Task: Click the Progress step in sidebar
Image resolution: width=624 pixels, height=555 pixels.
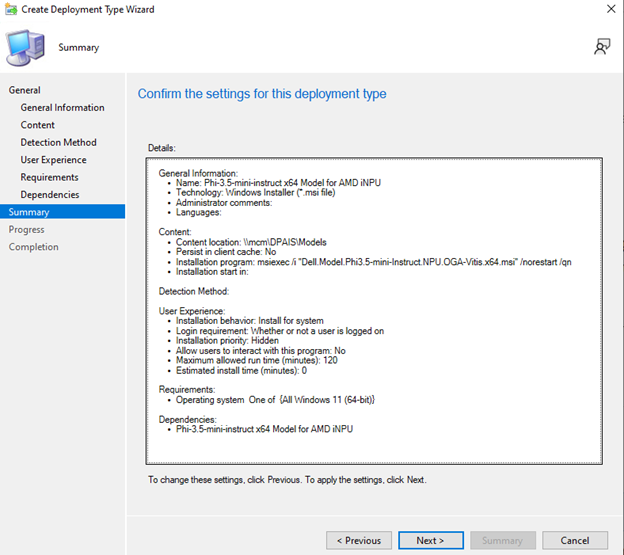Action: [x=26, y=229]
